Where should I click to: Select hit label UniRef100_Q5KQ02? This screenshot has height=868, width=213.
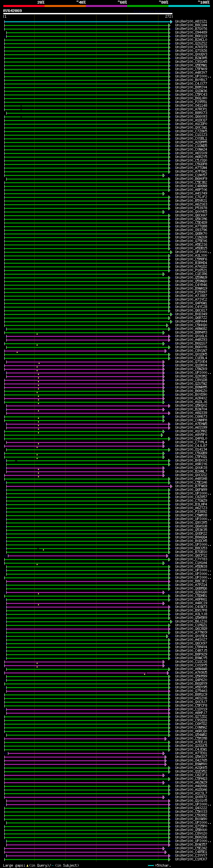click(191, 406)
